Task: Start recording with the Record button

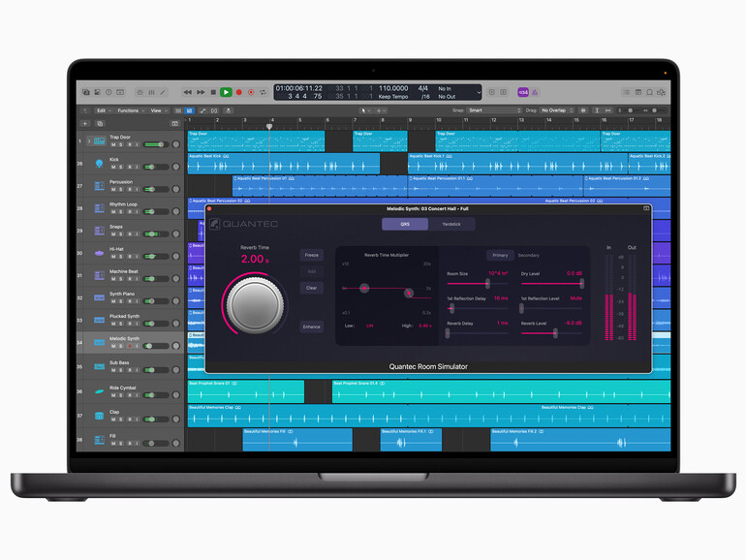Action: [239, 92]
